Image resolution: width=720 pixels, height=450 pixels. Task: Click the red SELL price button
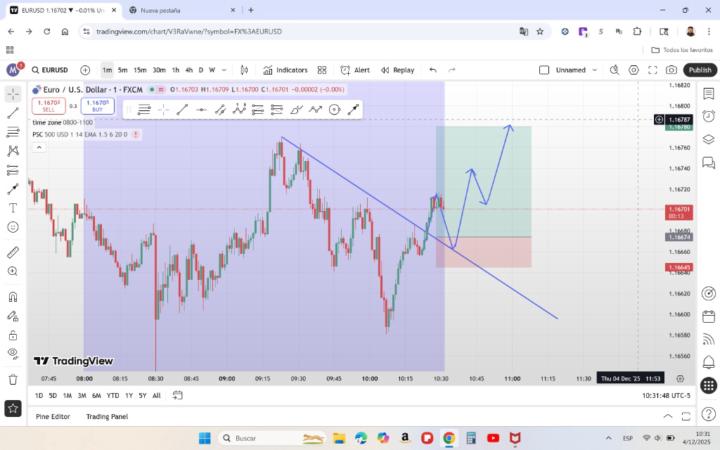pos(48,105)
